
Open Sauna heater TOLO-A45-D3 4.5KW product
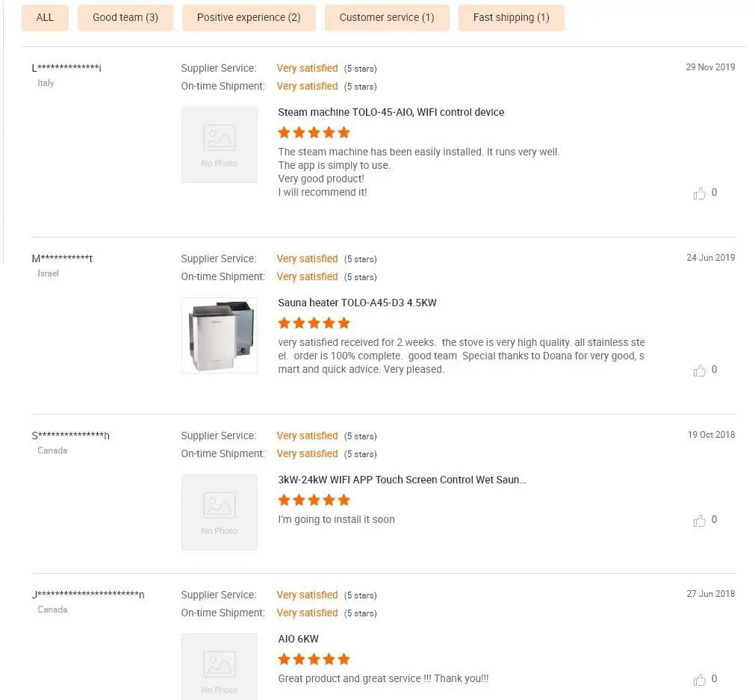tap(357, 303)
